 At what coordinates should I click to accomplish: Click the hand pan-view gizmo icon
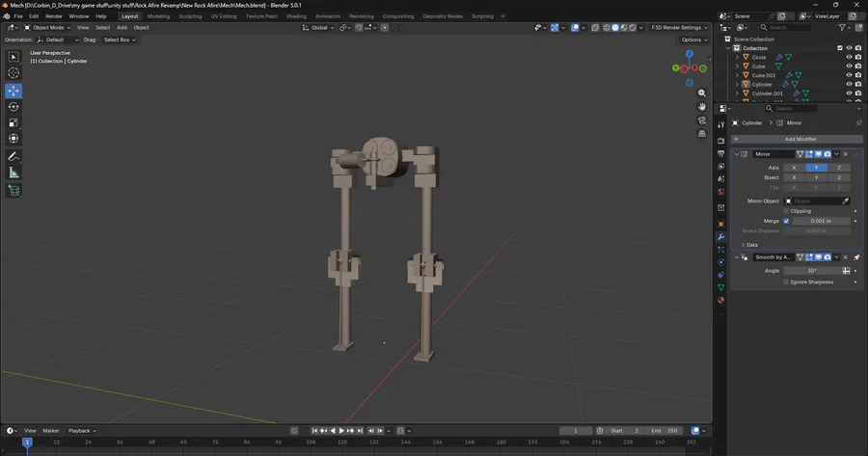click(703, 106)
